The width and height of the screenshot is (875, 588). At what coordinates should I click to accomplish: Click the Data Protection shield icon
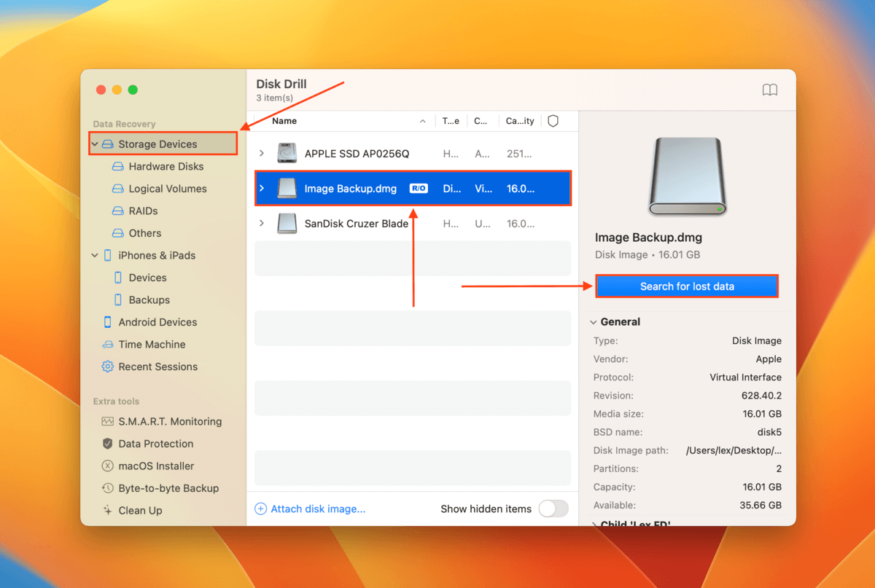click(108, 444)
